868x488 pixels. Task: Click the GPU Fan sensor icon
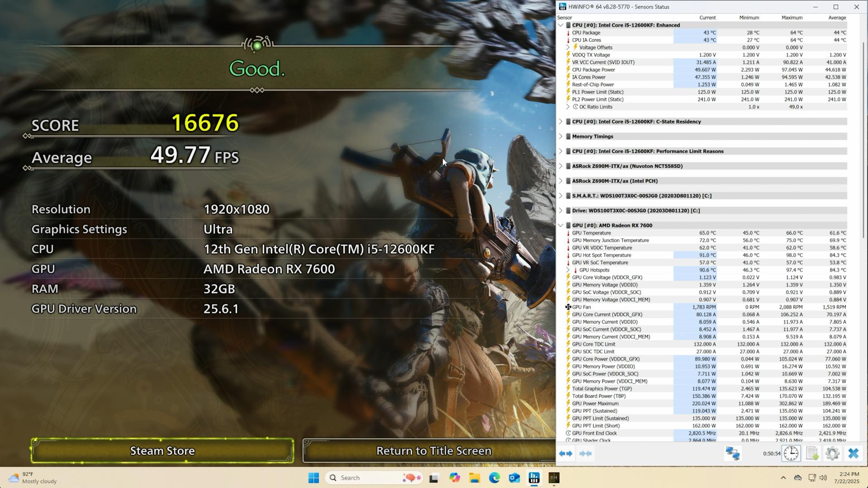coord(568,307)
